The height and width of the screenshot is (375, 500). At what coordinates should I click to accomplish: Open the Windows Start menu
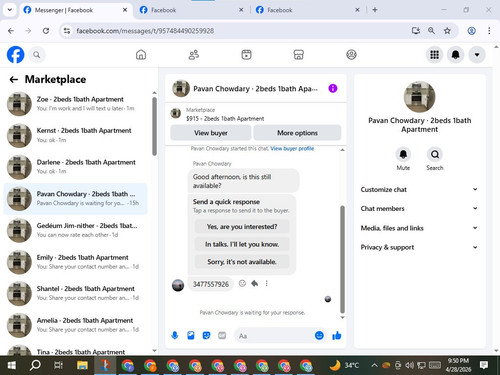[11, 365]
